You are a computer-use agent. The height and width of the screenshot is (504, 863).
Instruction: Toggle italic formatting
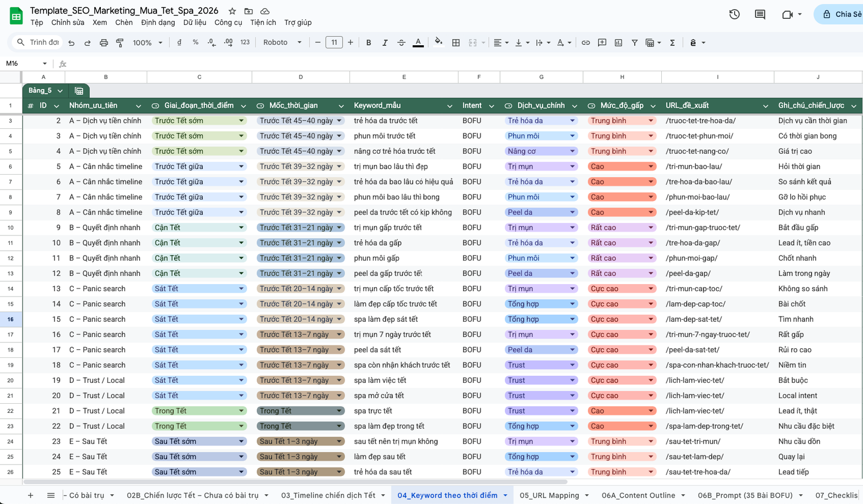(x=385, y=43)
